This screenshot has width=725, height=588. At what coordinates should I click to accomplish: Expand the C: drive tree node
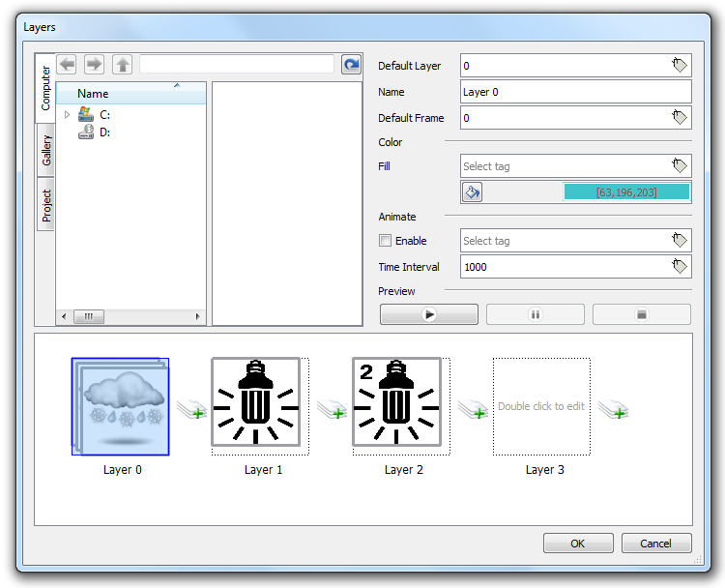[67, 115]
